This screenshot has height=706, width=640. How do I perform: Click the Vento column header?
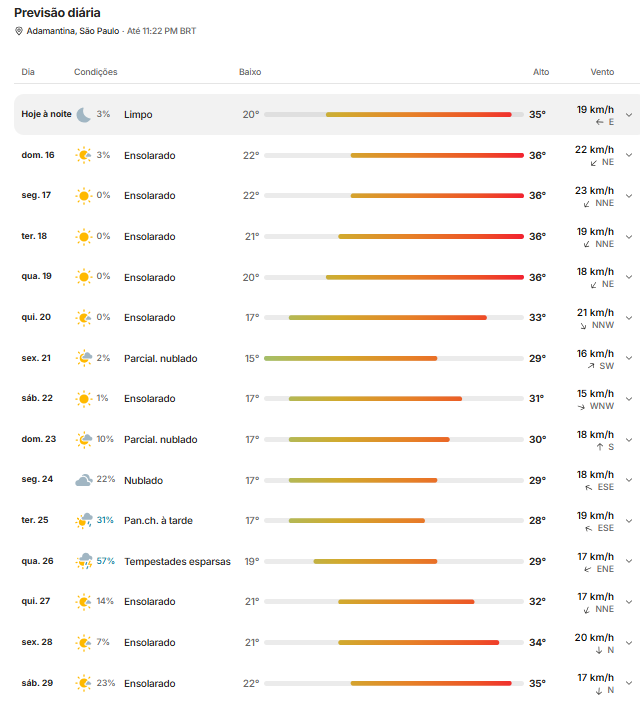602,72
